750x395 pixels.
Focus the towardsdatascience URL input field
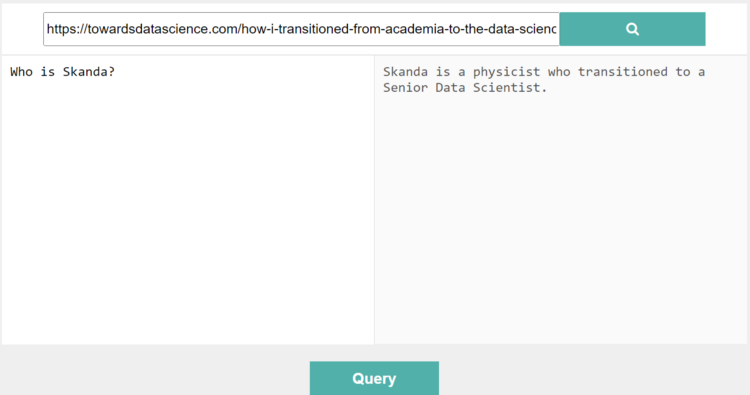click(x=301, y=29)
